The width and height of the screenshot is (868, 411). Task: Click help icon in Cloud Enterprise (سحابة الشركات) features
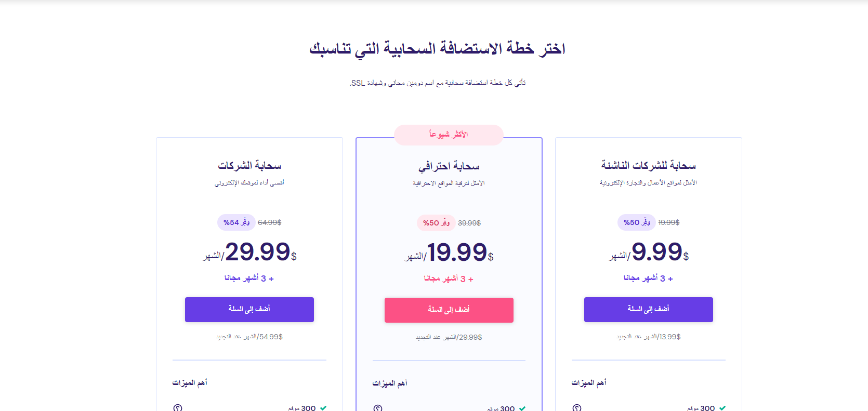(178, 408)
